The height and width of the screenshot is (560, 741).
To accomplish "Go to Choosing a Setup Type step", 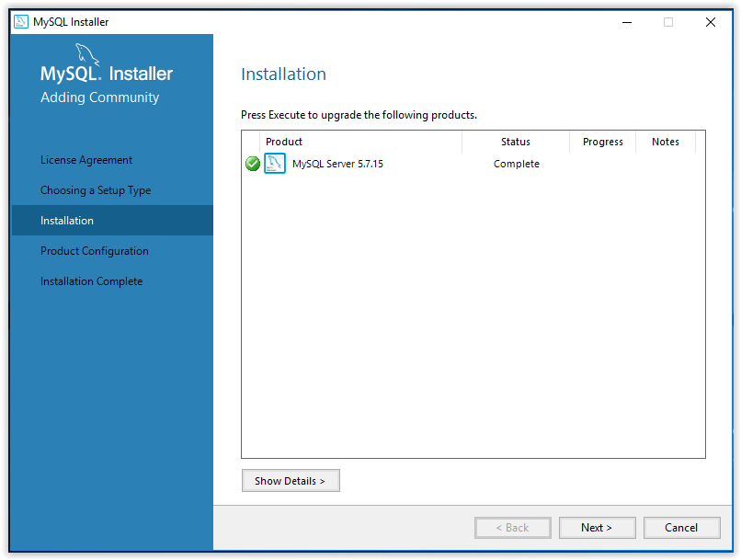I will [x=96, y=190].
